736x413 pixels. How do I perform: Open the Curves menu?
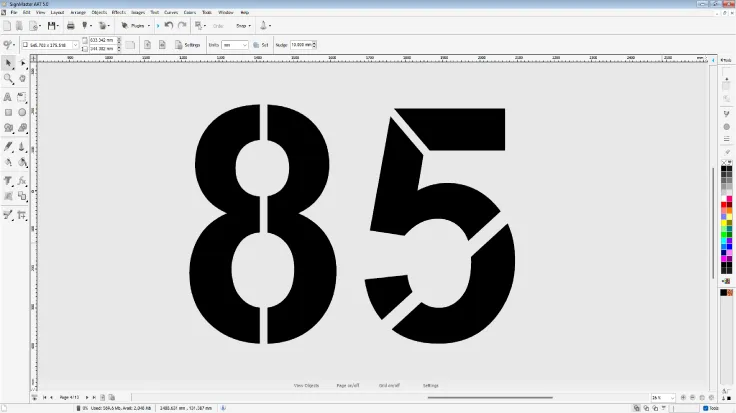pos(171,13)
